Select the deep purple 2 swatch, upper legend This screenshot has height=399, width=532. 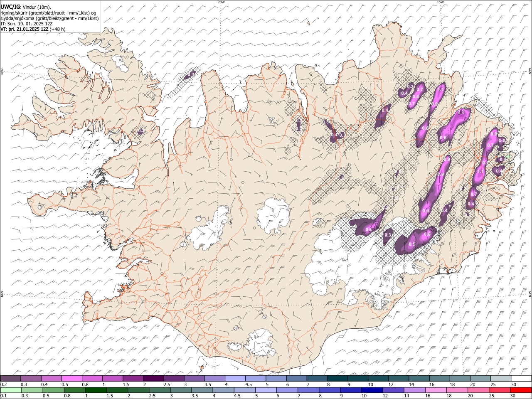tap(153, 379)
